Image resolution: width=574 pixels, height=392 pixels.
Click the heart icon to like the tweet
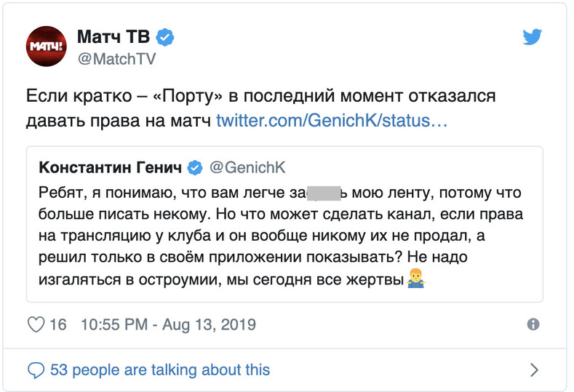[36, 324]
